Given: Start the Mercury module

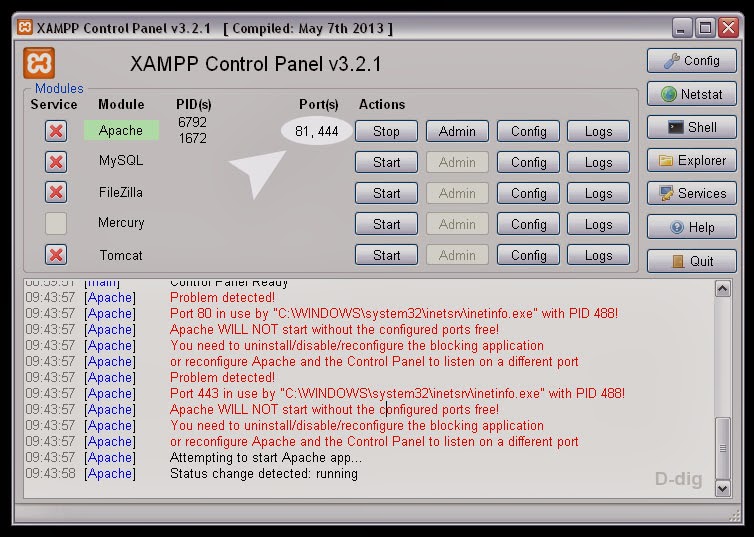Looking at the screenshot, I should pyautogui.click(x=386, y=224).
